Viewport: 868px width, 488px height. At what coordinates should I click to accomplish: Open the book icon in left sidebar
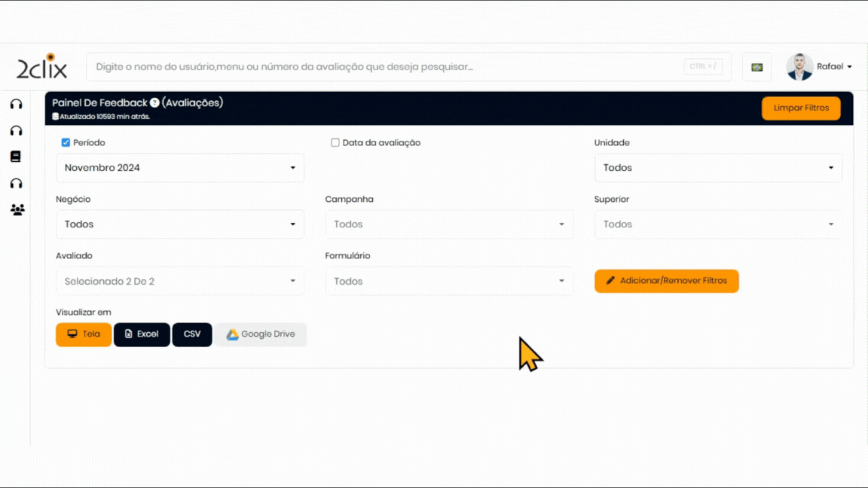pyautogui.click(x=16, y=157)
